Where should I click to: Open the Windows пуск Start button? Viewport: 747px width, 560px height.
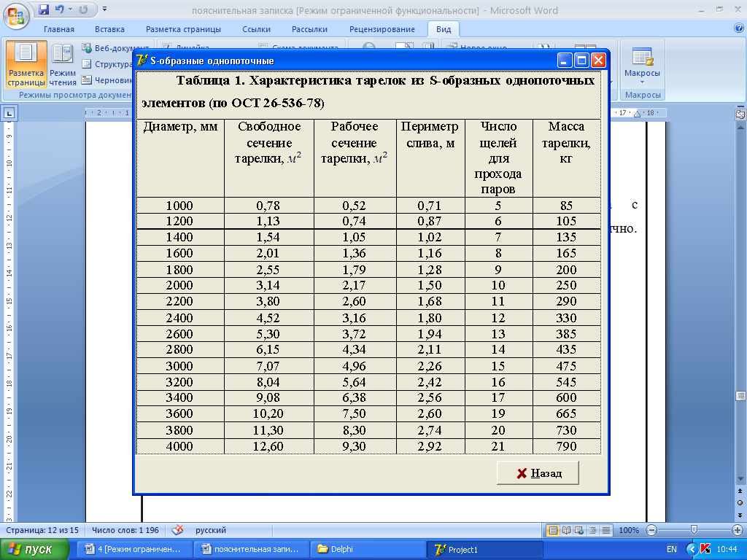[34, 549]
